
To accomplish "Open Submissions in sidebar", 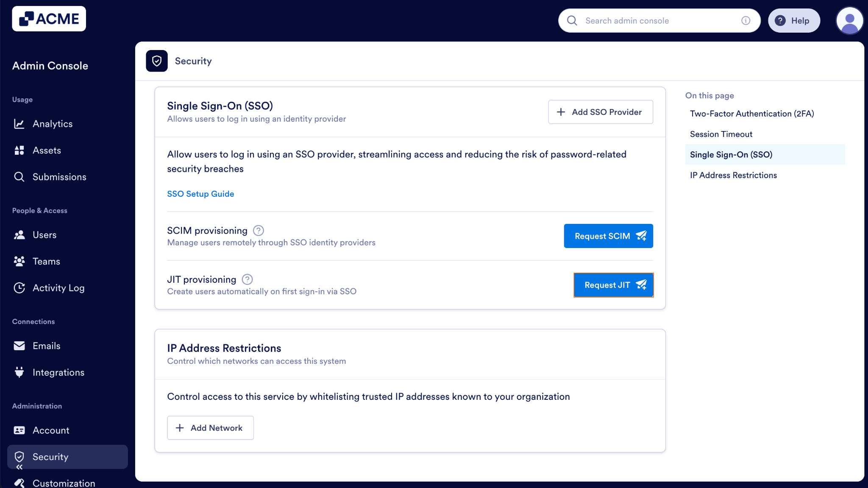I will coord(67,177).
